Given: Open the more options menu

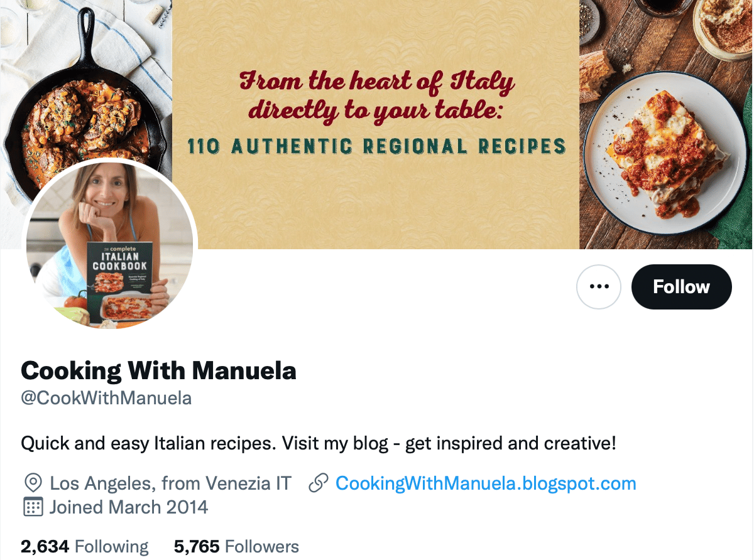Looking at the screenshot, I should [x=598, y=286].
